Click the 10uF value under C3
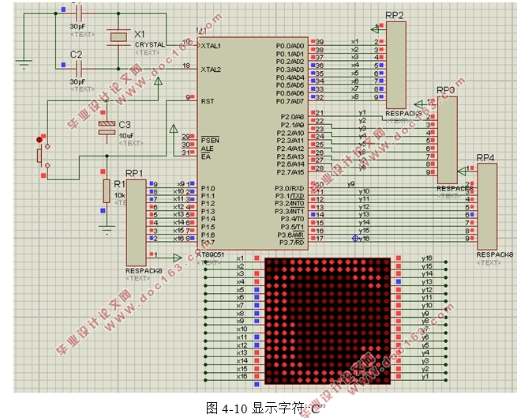 (x=126, y=135)
